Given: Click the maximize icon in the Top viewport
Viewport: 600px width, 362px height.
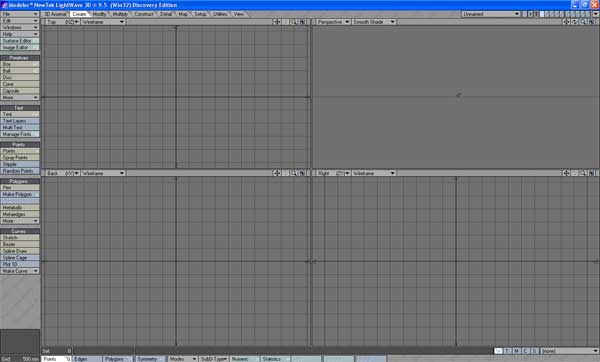Looking at the screenshot, I should pyautogui.click(x=302, y=22).
